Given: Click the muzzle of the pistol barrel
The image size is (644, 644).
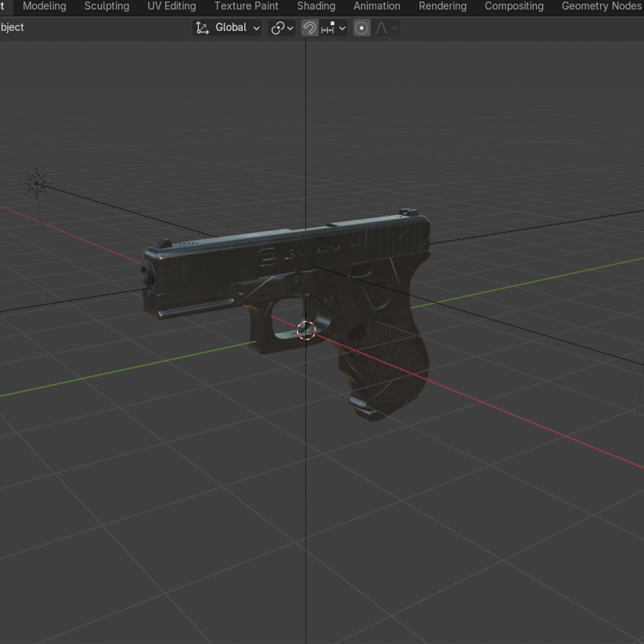Looking at the screenshot, I should [147, 273].
